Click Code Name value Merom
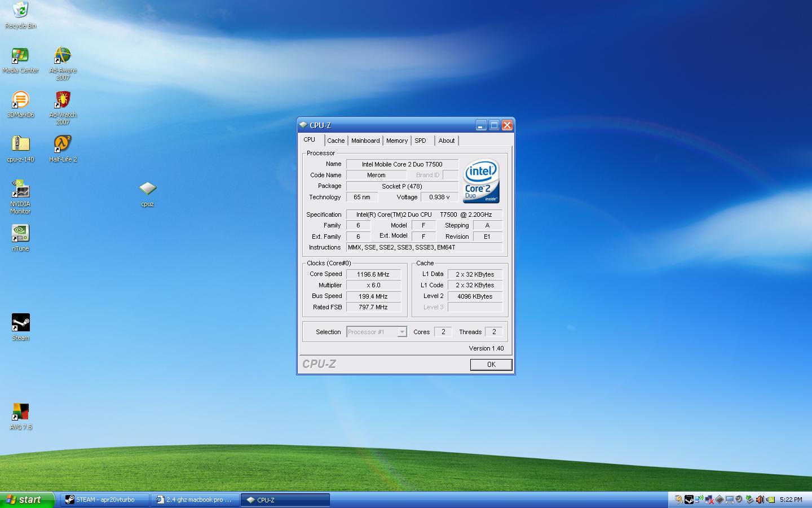Screen dimensions: 812x508 [376, 175]
